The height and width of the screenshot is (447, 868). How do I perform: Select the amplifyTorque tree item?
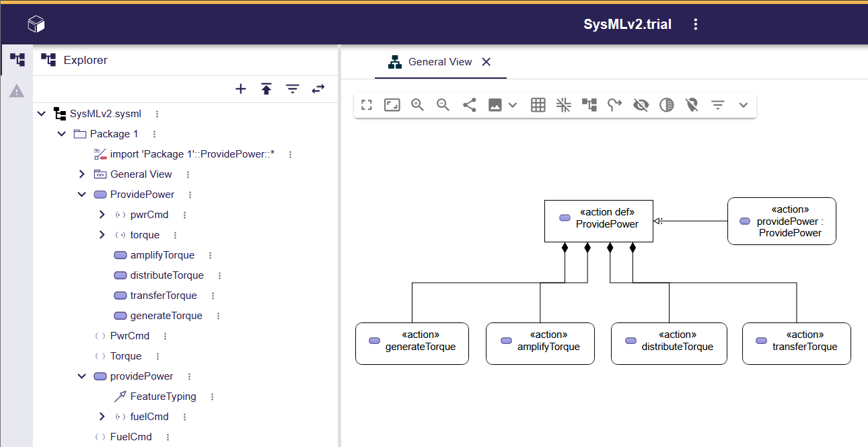coord(162,255)
